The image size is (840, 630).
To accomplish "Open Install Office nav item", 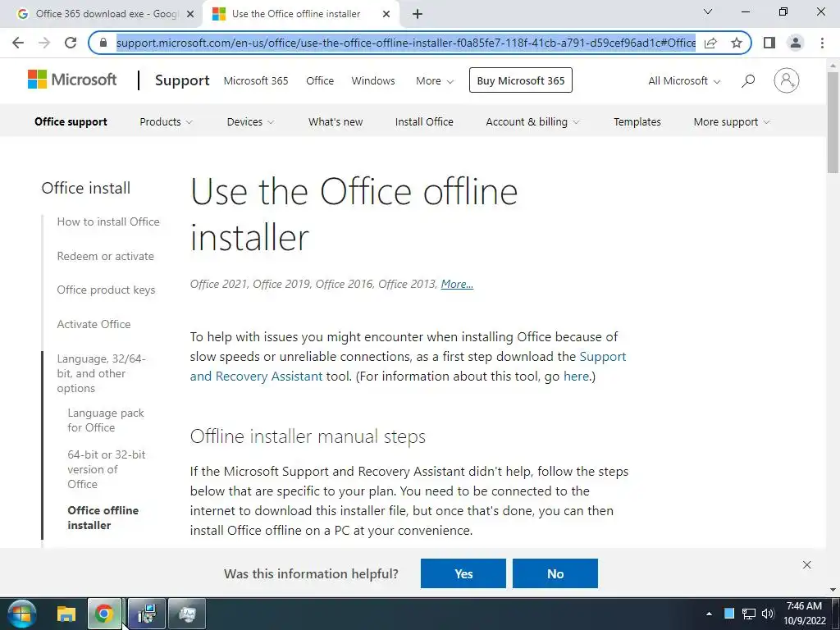I will pyautogui.click(x=424, y=121).
